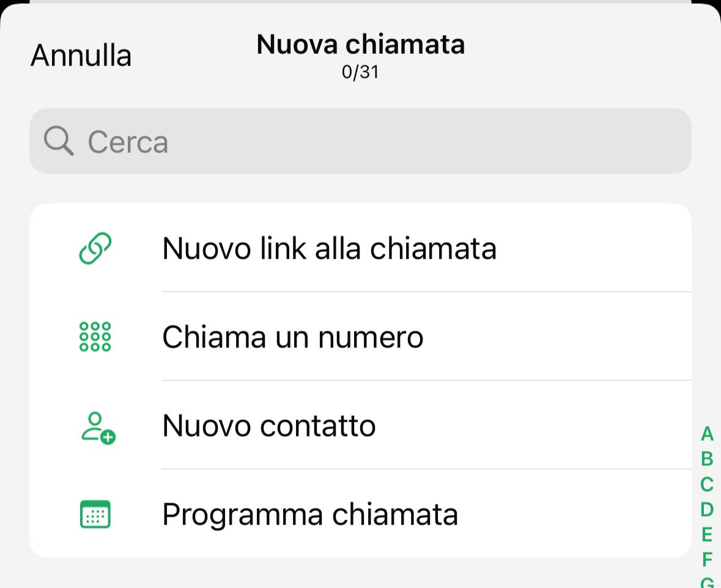Select 'Programma chiamata' entry

click(x=309, y=514)
